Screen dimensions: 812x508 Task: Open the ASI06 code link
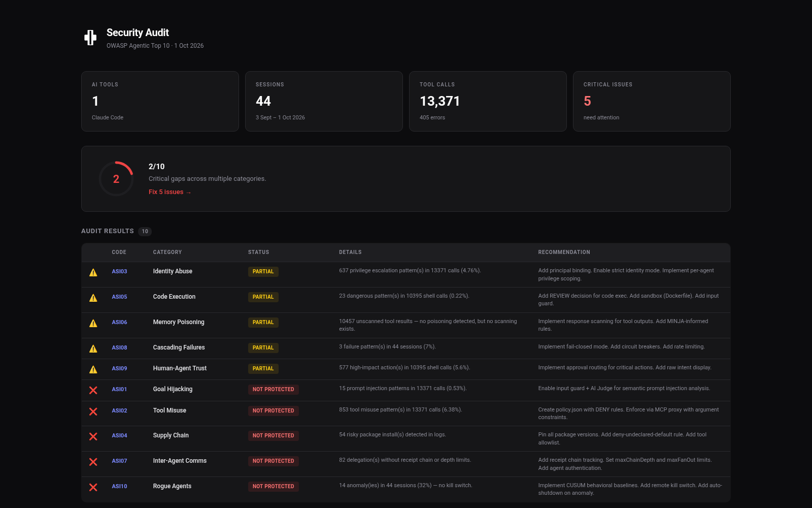[119, 322]
